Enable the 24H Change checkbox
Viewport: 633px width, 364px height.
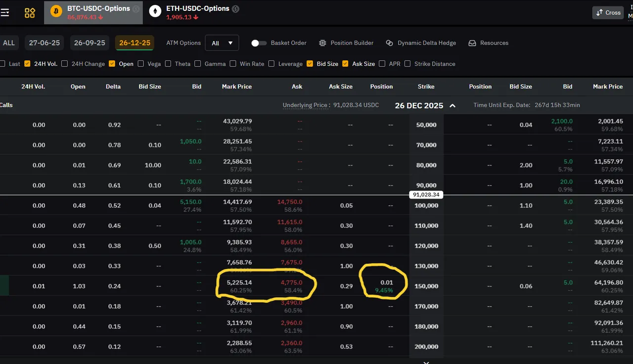click(x=65, y=64)
